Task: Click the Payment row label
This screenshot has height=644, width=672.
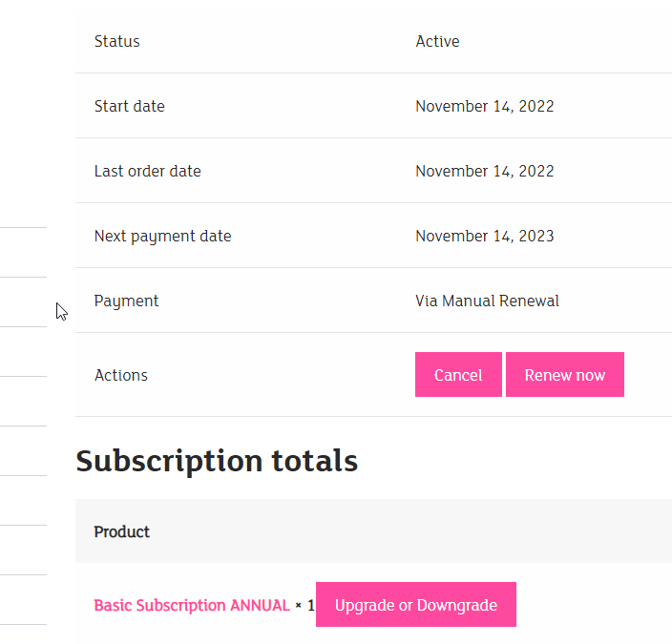Action: click(x=126, y=301)
